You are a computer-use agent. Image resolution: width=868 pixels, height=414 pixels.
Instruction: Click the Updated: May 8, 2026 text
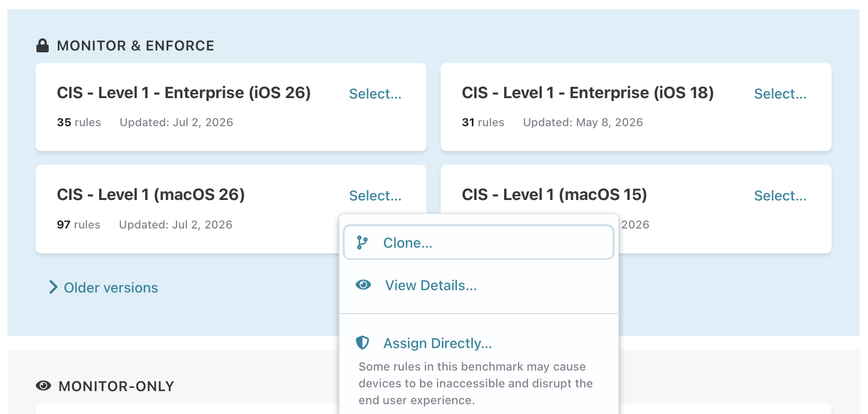(x=583, y=122)
